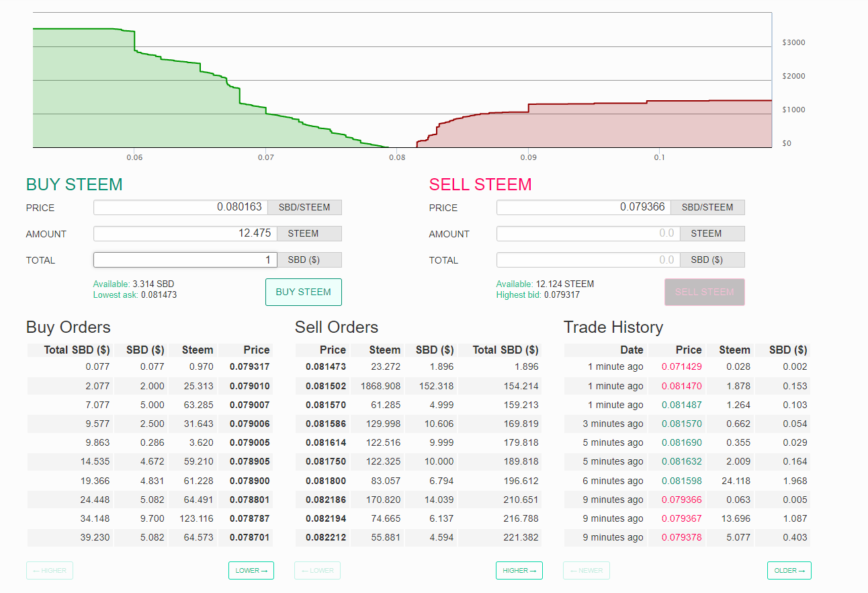Click the BUY STEEM button

click(x=304, y=292)
